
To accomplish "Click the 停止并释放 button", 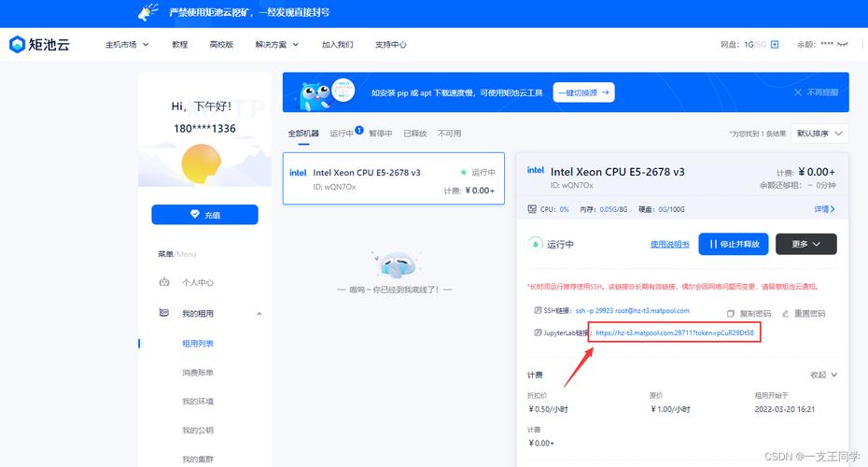I will [x=734, y=244].
